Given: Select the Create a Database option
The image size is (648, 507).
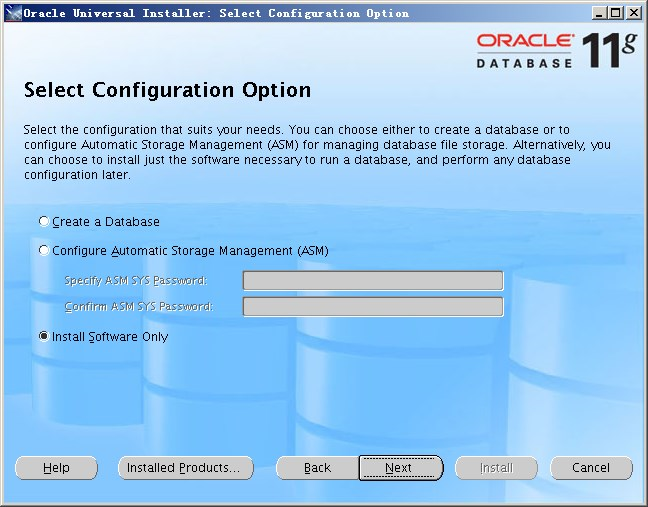Looking at the screenshot, I should pyautogui.click(x=43, y=222).
